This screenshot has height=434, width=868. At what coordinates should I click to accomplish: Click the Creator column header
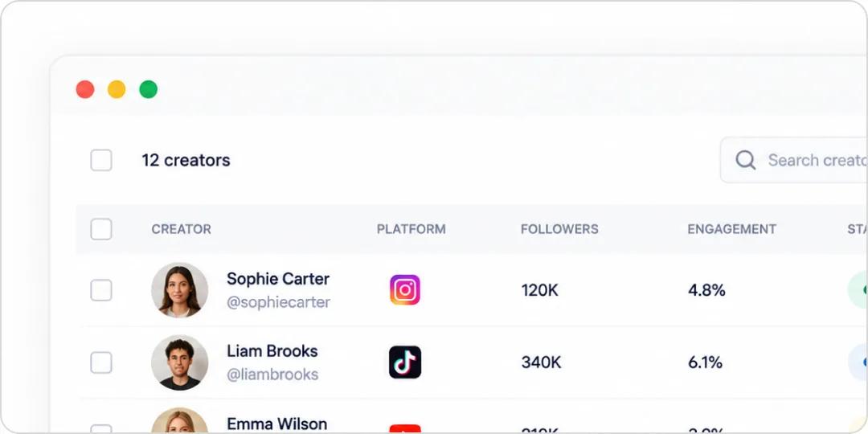coord(181,229)
